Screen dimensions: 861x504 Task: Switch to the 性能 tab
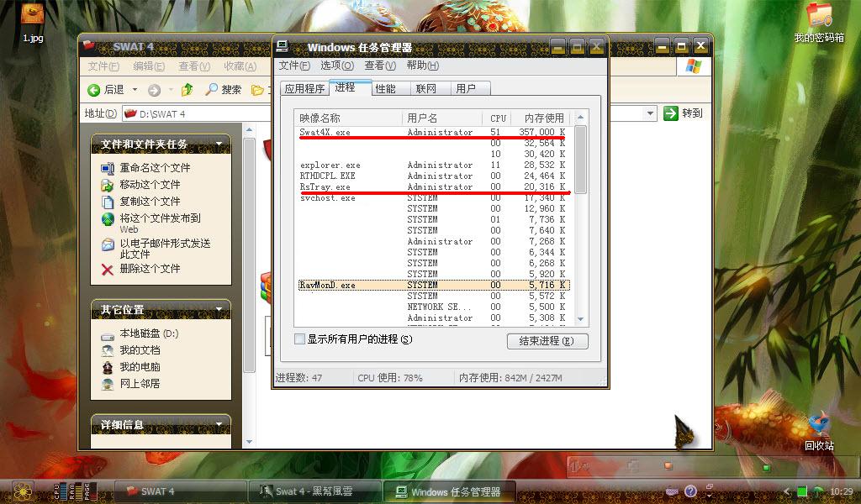coord(391,88)
